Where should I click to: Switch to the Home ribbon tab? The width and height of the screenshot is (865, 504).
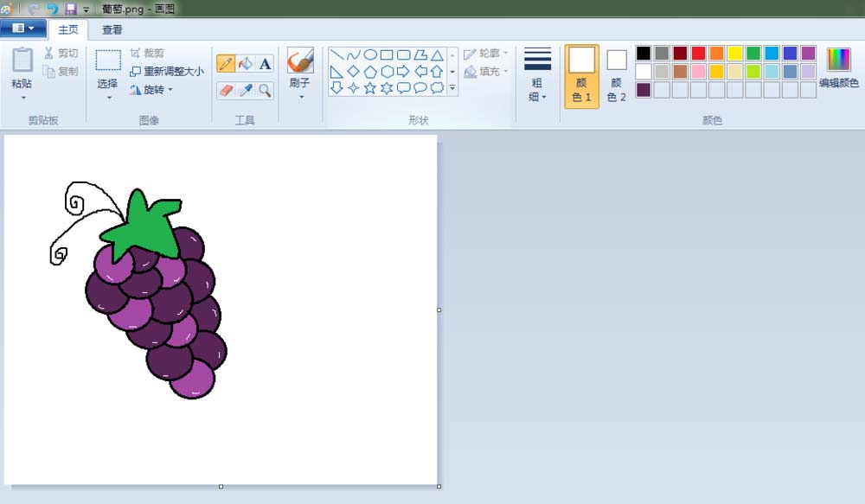coord(68,29)
